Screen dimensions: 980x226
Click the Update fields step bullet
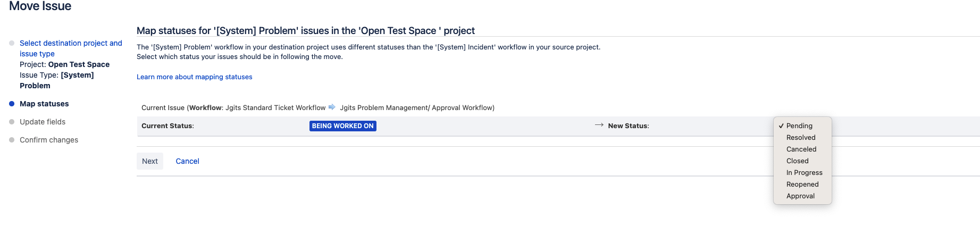coord(12,122)
